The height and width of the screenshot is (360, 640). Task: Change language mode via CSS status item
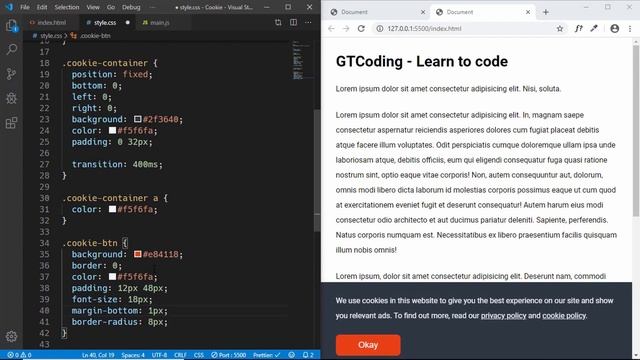click(198, 355)
